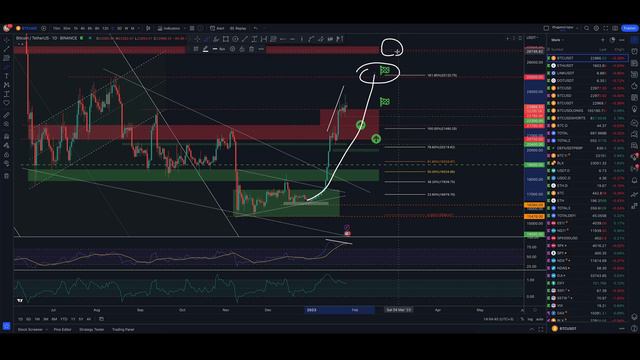Create an Alert from the top toolbar
This screenshot has height=360, width=640.
[217, 28]
